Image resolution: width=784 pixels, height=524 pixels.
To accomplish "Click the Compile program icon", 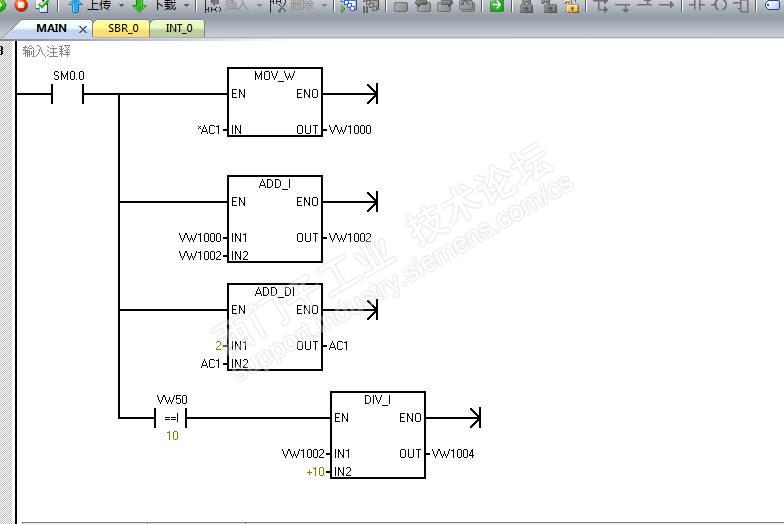I will pos(43,6).
